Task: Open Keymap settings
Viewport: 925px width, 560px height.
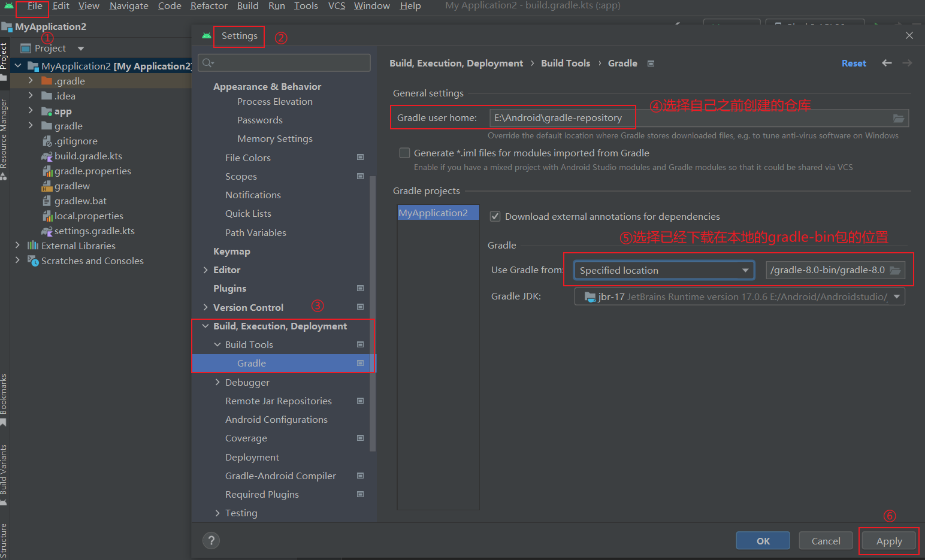Action: point(232,252)
